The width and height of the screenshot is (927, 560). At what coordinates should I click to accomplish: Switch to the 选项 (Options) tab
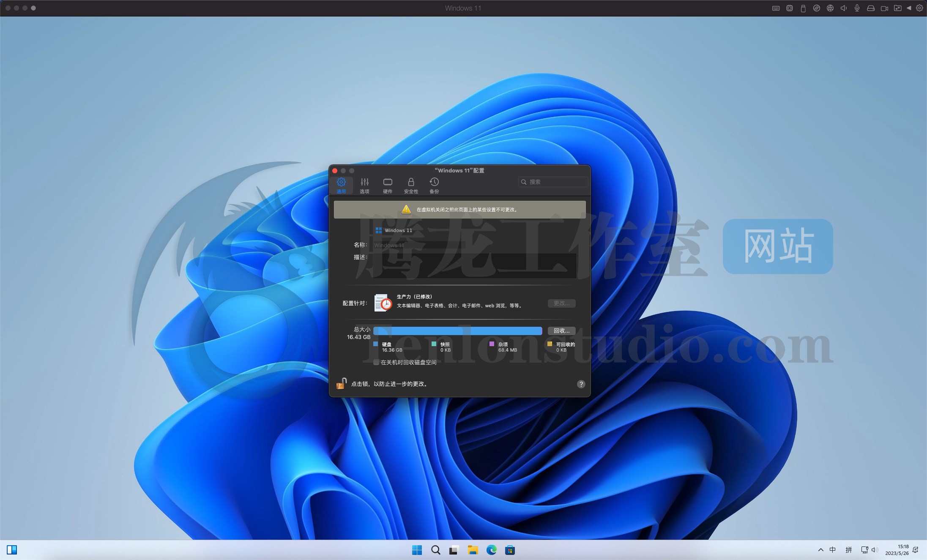[364, 186]
